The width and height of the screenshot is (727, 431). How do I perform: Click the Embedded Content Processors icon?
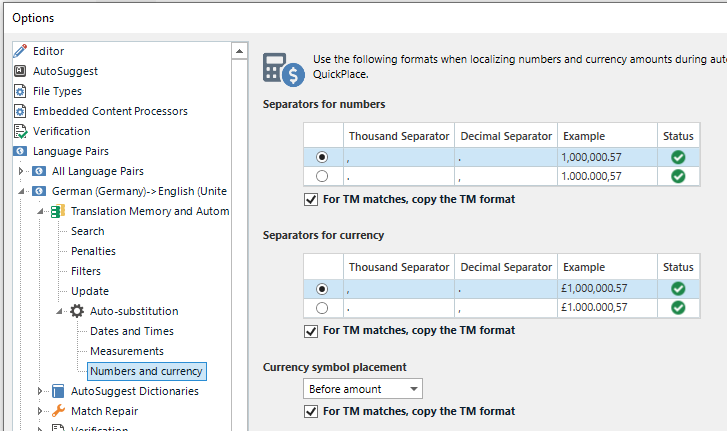[20, 111]
